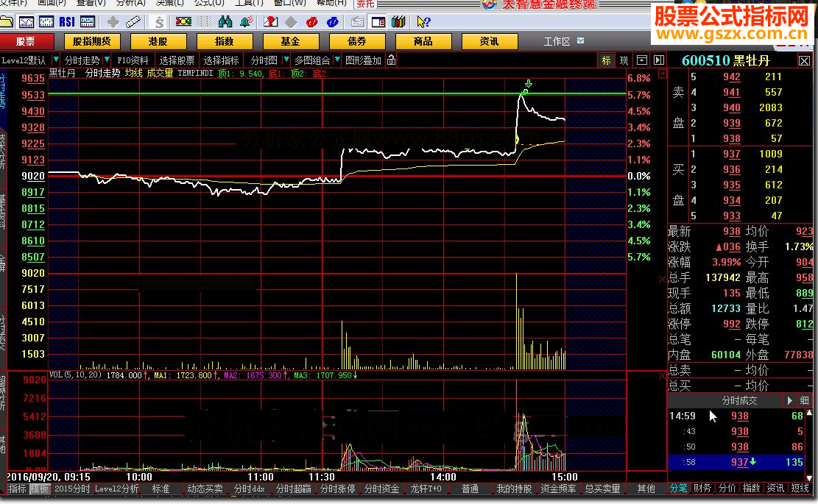The image size is (818, 504).
Task: Switch to the 财务 right panel tab
Action: click(x=702, y=489)
